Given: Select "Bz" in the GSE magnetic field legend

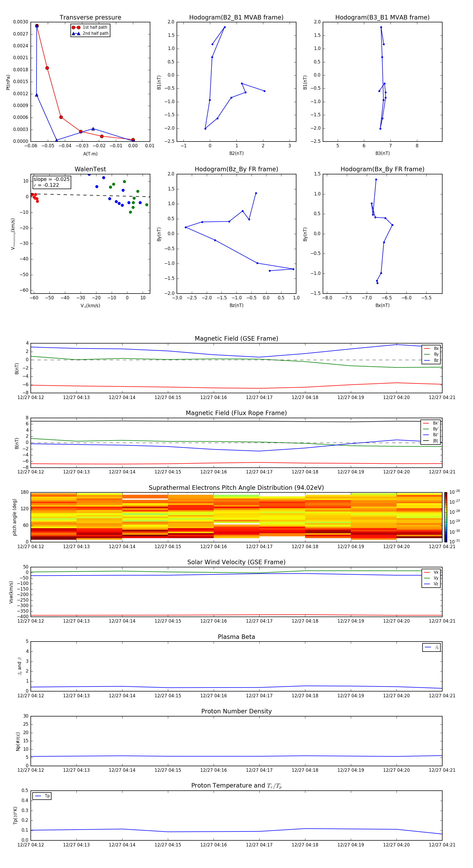Looking at the screenshot, I should (431, 360).
